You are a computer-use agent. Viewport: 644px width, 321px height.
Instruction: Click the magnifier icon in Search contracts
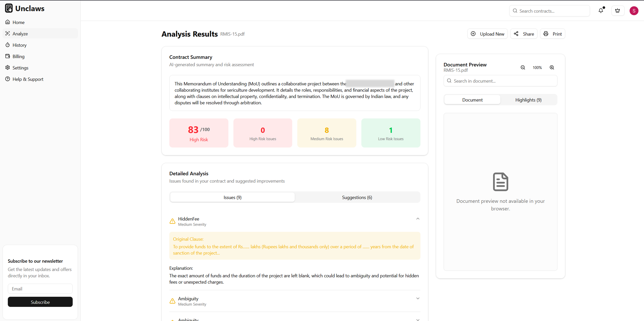pos(515,11)
